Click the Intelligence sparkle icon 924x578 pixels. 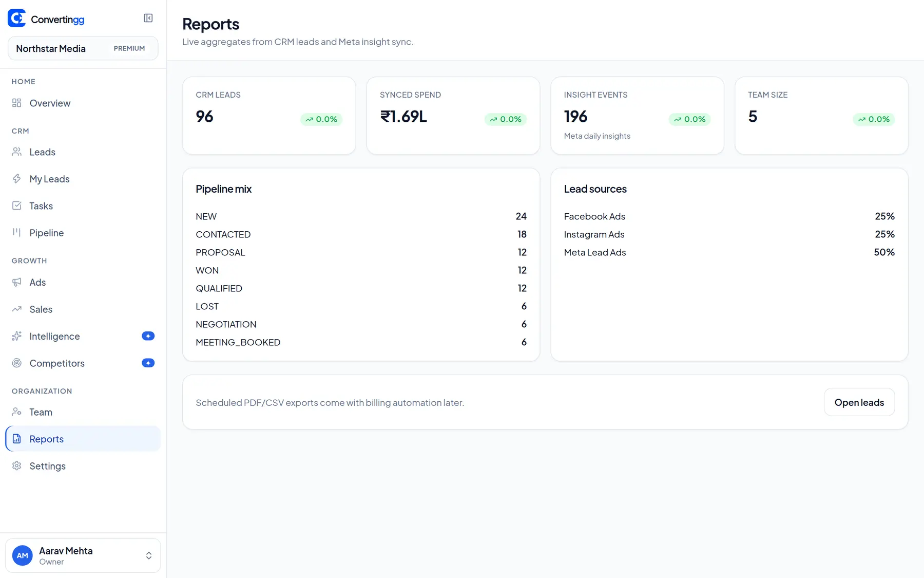pos(17,336)
